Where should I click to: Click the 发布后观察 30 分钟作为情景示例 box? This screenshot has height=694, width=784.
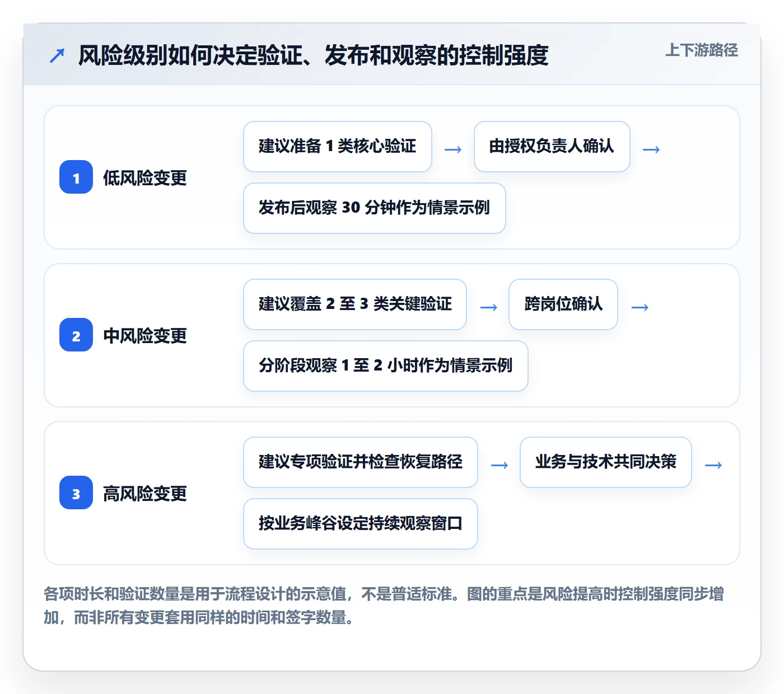(375, 208)
